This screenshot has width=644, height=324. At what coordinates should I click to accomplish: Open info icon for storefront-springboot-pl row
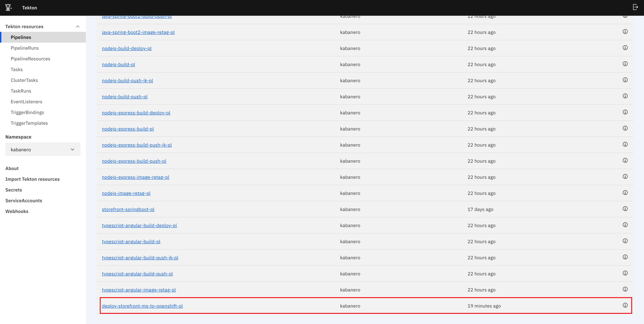pos(625,209)
